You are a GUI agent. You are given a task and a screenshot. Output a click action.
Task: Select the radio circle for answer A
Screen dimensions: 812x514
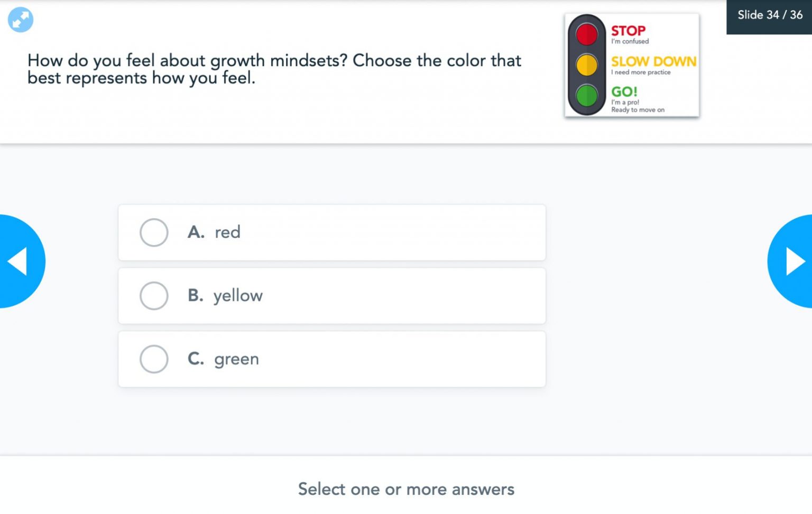click(x=154, y=232)
